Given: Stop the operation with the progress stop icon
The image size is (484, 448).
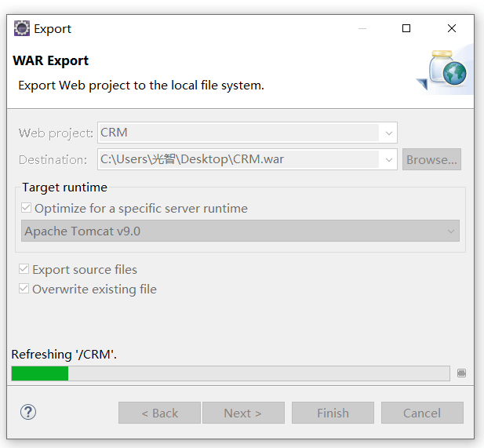Looking at the screenshot, I should coord(461,373).
